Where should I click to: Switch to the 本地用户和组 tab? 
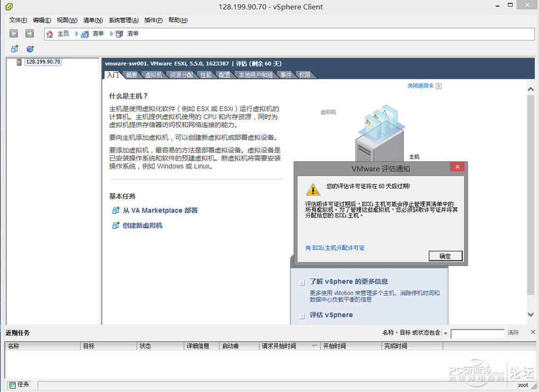[x=256, y=75]
